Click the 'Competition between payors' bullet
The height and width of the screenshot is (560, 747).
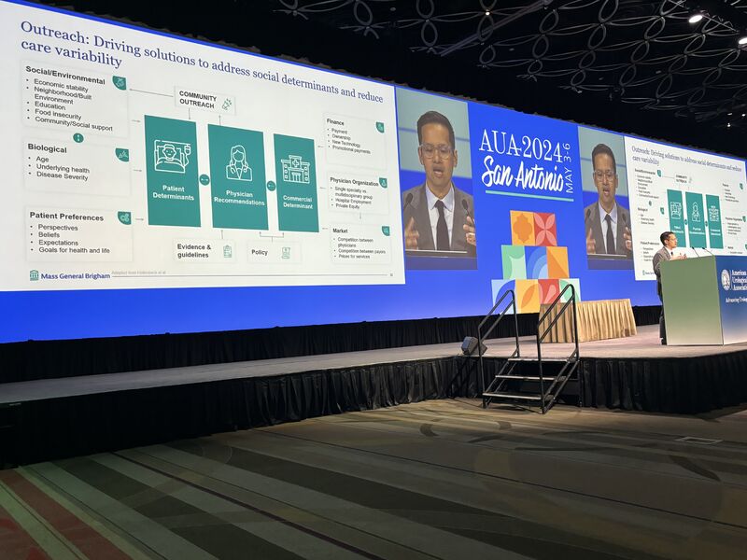pos(362,251)
